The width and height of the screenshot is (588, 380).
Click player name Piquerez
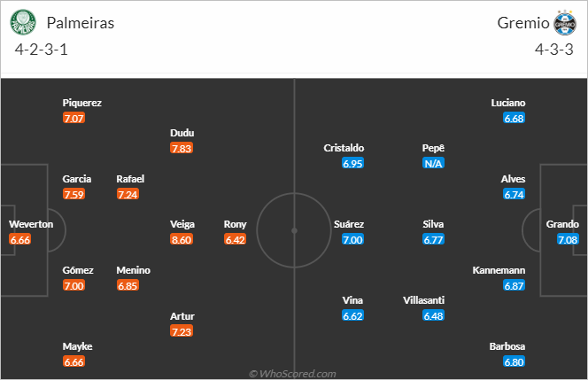(x=82, y=103)
